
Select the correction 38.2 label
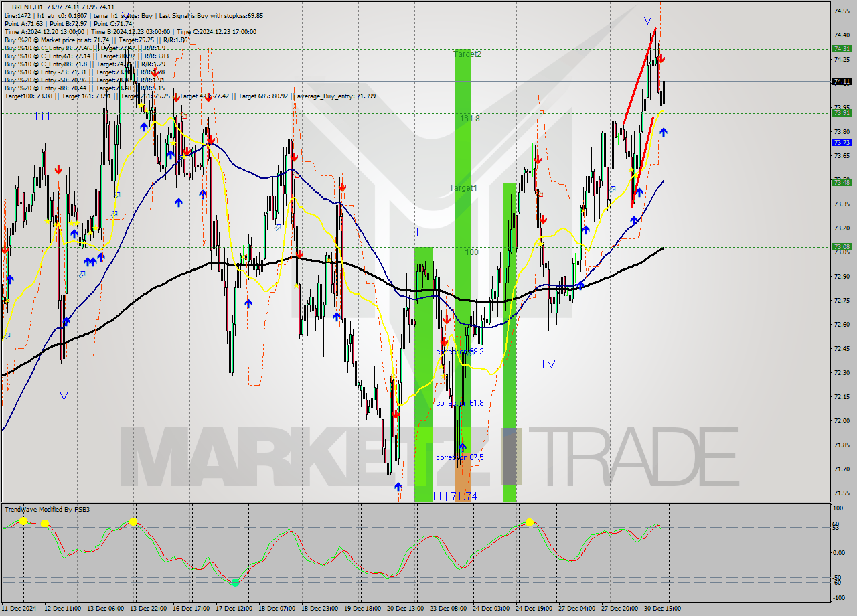coord(459,352)
